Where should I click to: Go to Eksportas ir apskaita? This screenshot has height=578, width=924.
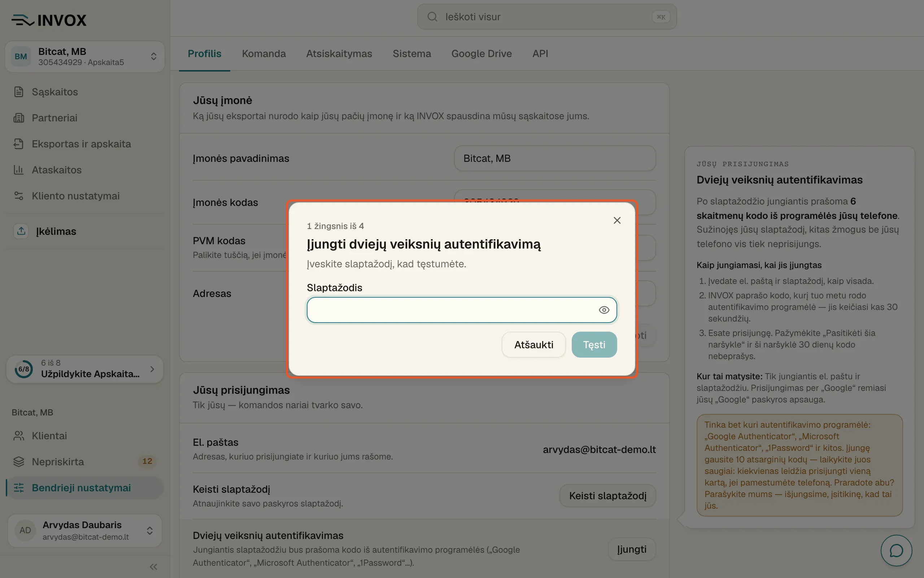point(85,144)
